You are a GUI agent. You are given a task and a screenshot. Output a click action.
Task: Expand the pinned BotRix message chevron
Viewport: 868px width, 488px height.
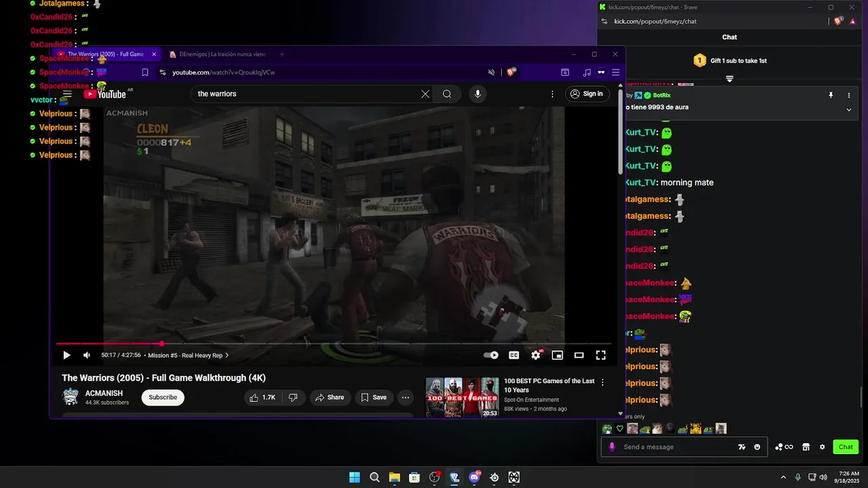(x=848, y=110)
